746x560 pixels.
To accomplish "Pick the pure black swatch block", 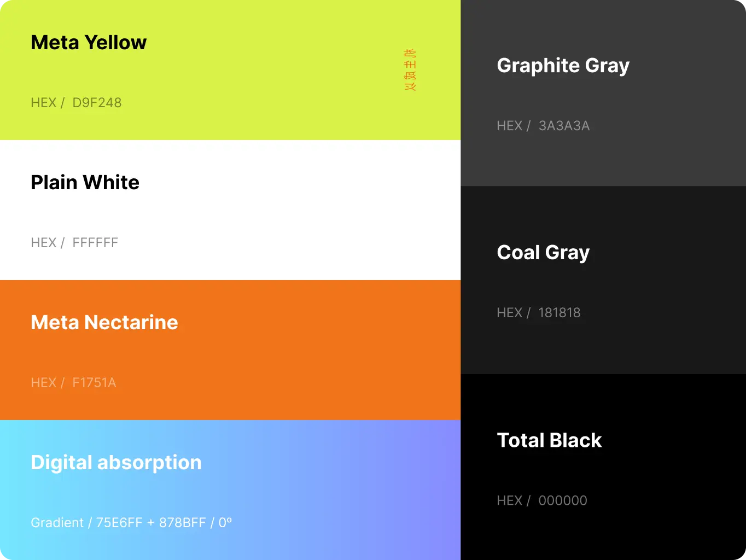I will coord(603,467).
